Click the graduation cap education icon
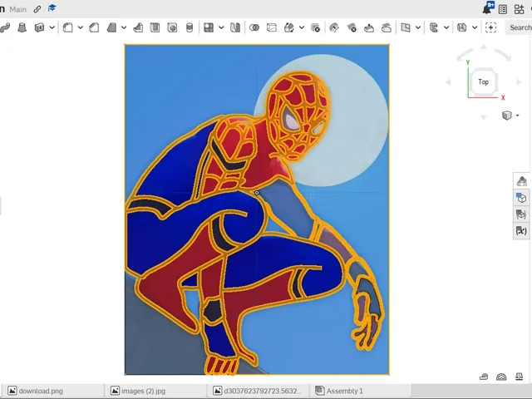The image size is (532, 399). point(52,8)
